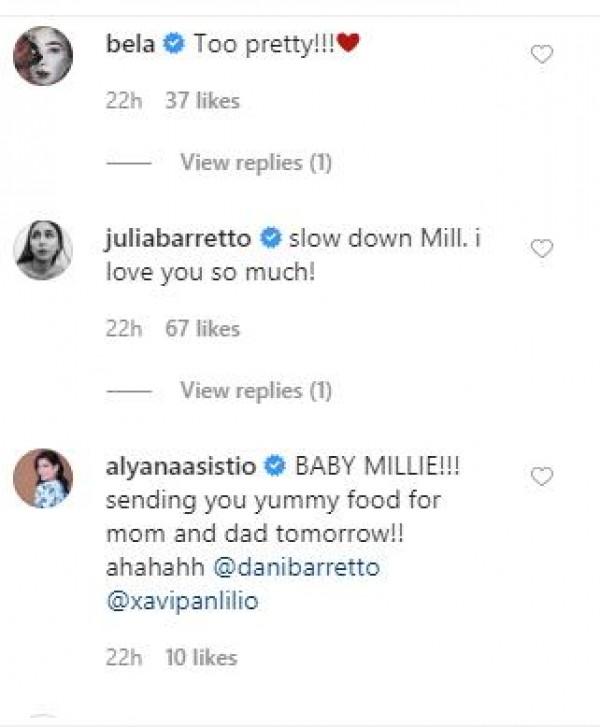Toggle the heart on alyanaasistio's comment
This screenshot has height=727, width=600.
pyautogui.click(x=541, y=477)
